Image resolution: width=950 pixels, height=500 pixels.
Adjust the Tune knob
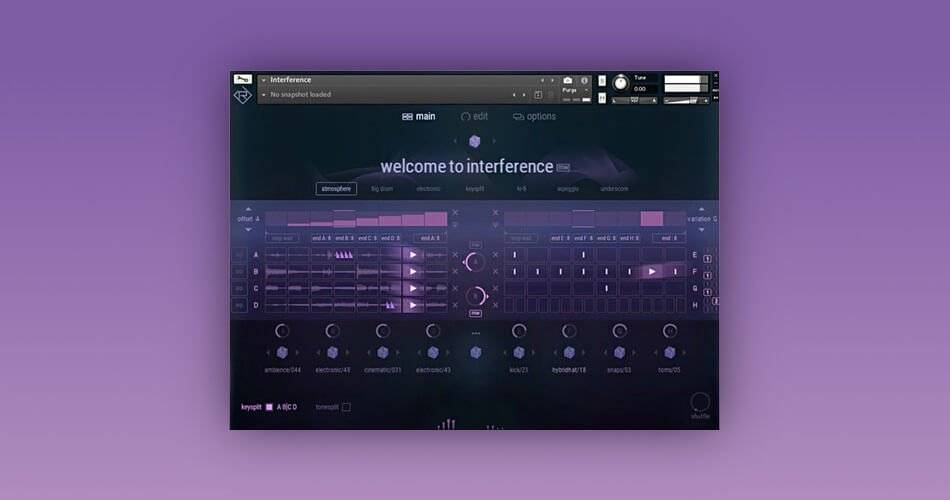tap(620, 83)
